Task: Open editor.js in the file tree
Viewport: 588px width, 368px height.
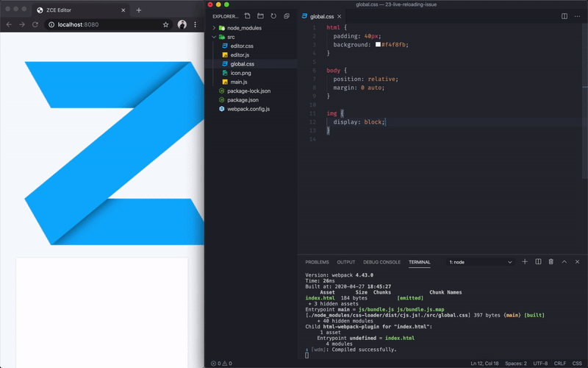Action: coord(240,54)
